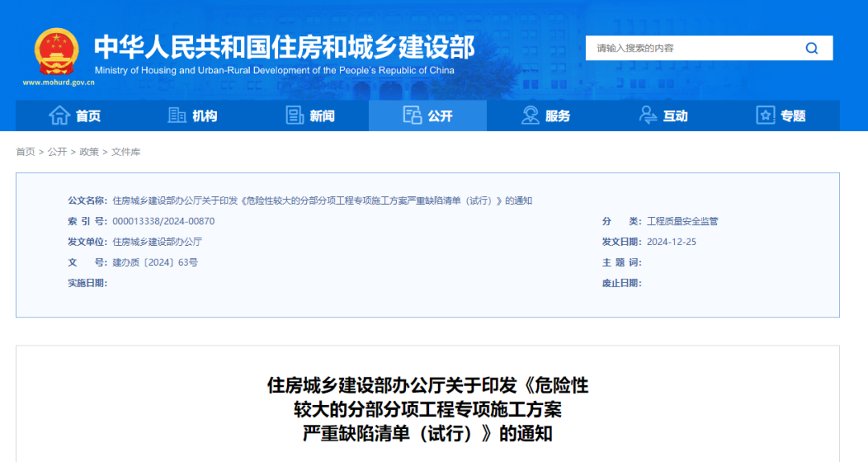Screen dimensions: 868x462
Task: Go to 政策 in the breadcrumb
Action: (88, 152)
